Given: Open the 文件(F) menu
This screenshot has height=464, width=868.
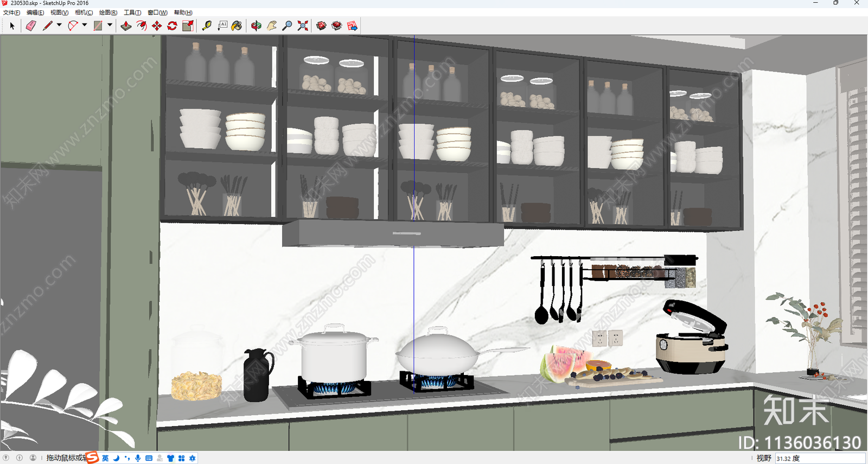Looking at the screenshot, I should pyautogui.click(x=12, y=12).
